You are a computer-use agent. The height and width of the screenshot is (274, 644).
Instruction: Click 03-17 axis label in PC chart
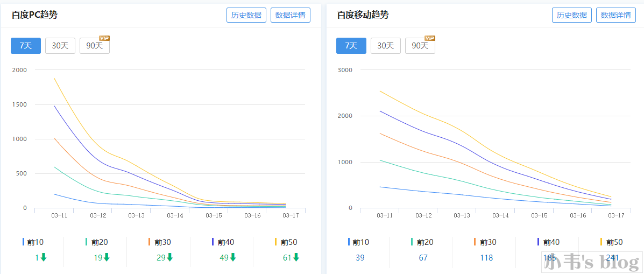(291, 215)
